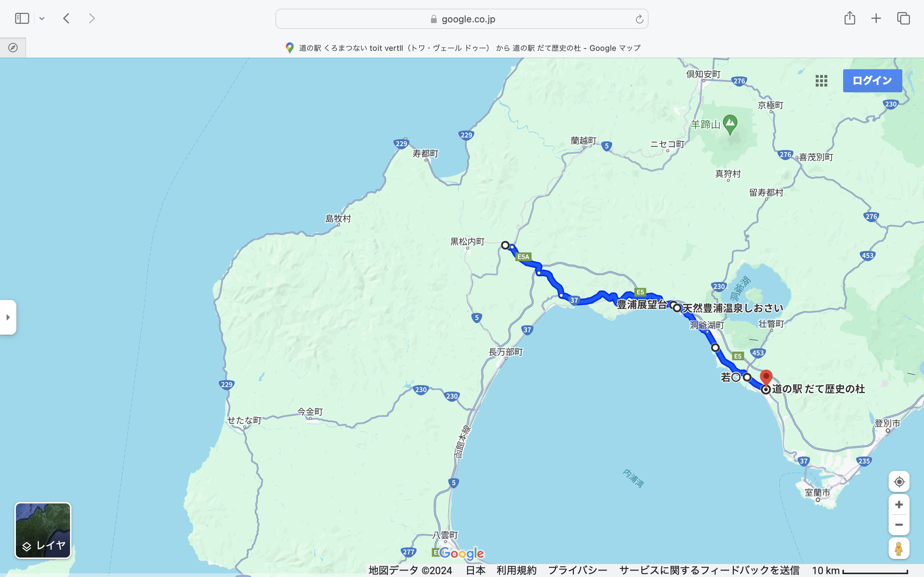Screen dimensions: 924x577
Task: Click the ログイン button
Action: pyautogui.click(x=872, y=80)
